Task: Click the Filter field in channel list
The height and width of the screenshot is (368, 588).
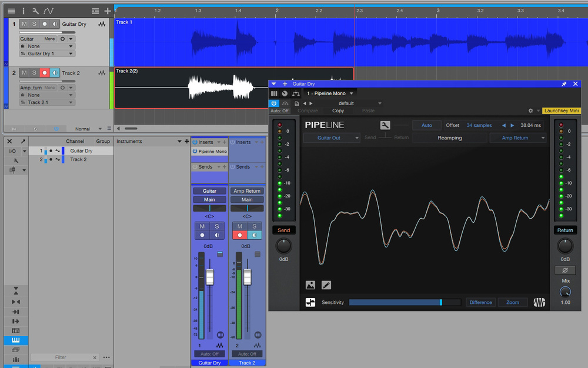Action: (65, 357)
